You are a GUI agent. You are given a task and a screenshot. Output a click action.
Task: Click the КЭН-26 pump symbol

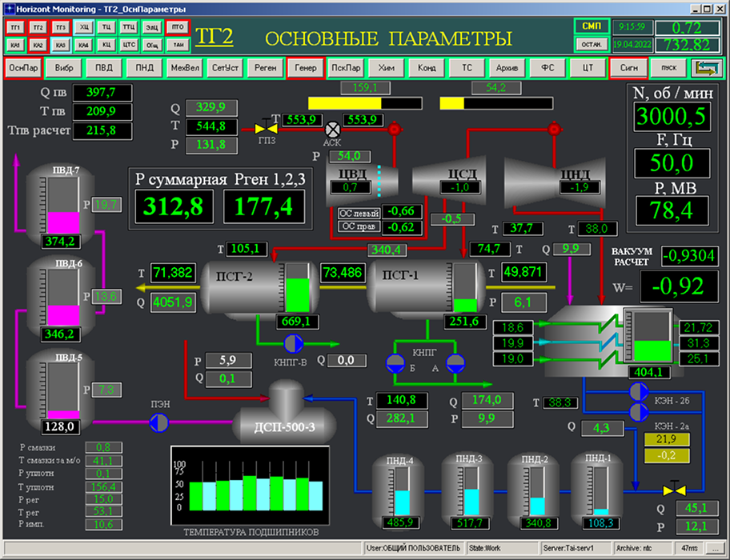click(x=638, y=391)
